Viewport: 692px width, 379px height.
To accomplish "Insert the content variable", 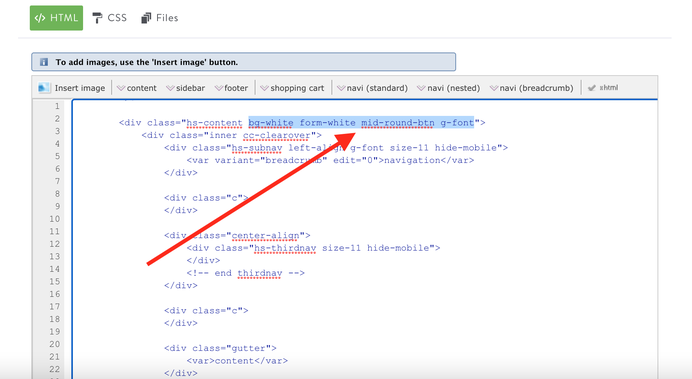I will (137, 88).
